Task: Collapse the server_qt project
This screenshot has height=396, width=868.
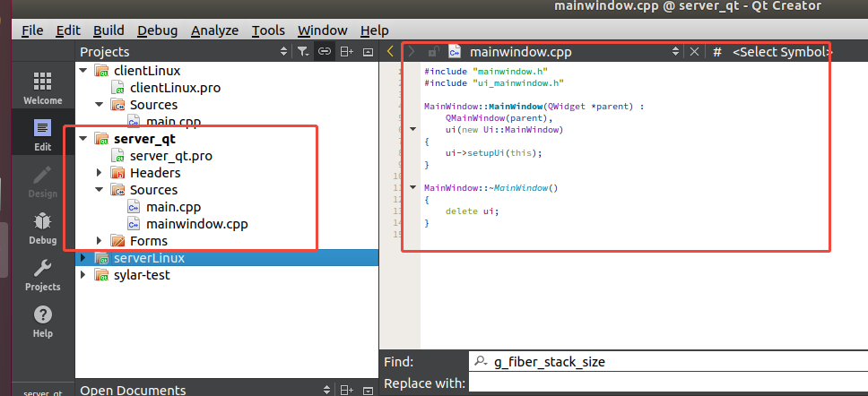Action: click(83, 139)
